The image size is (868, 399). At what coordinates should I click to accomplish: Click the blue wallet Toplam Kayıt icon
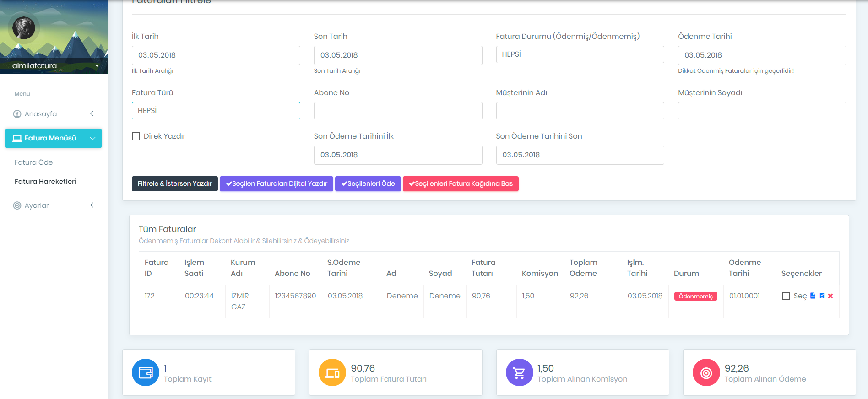(x=146, y=372)
